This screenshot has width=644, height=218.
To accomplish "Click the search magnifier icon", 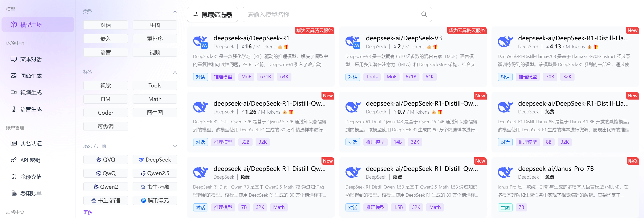I will click(x=424, y=14).
